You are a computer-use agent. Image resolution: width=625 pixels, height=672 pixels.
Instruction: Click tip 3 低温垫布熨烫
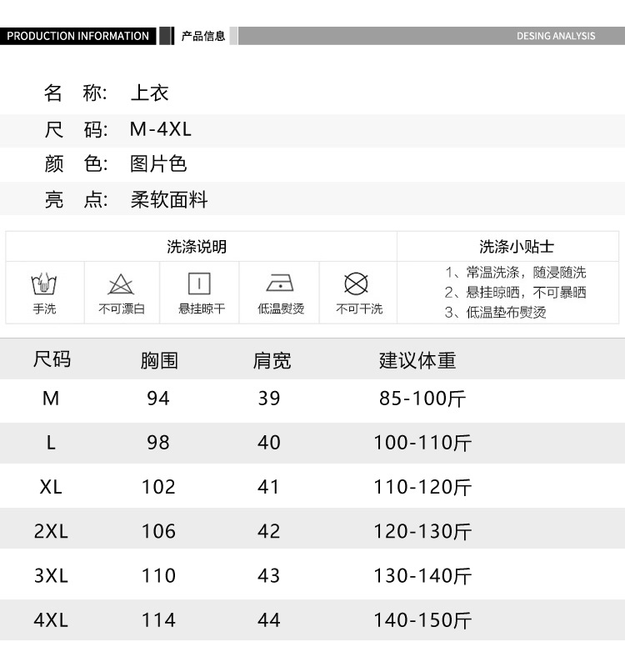[495, 313]
